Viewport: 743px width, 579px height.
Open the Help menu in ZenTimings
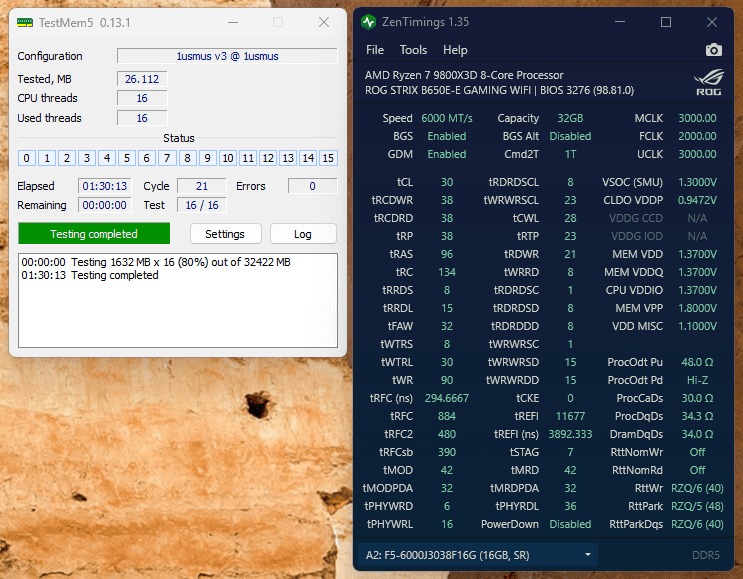coord(455,50)
